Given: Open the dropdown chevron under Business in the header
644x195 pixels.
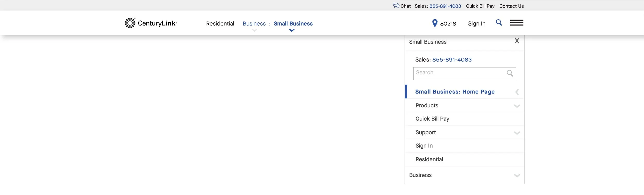Looking at the screenshot, I should tap(254, 30).
